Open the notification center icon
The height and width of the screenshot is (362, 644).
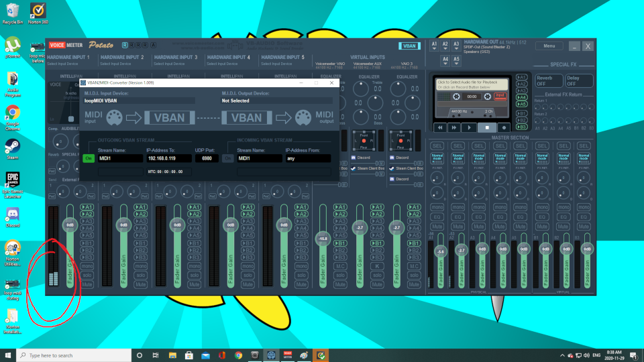tap(634, 355)
